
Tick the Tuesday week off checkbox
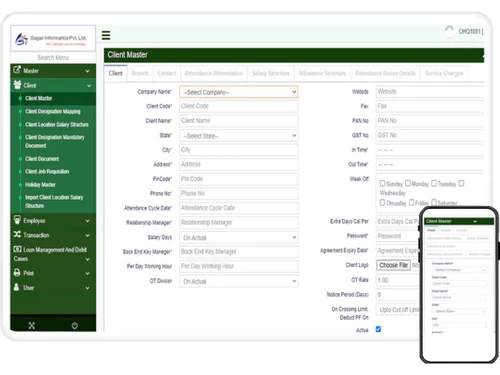click(434, 183)
